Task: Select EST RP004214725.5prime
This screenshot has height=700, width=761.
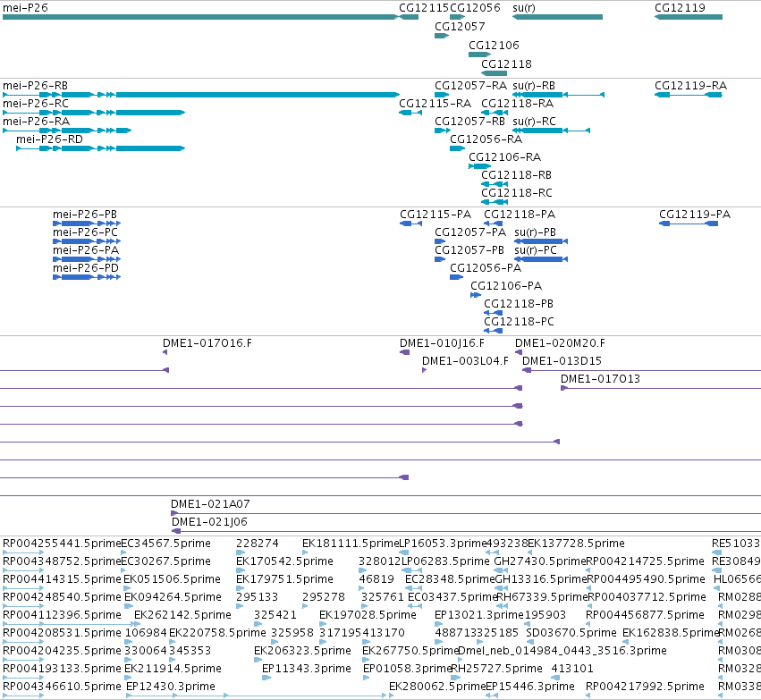Action: [645, 561]
